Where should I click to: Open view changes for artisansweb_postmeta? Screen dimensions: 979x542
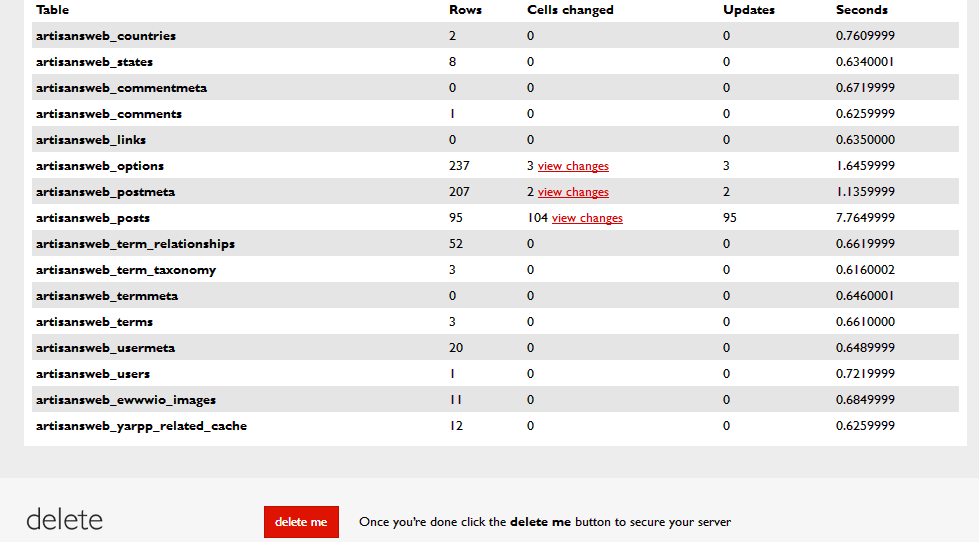pos(573,192)
